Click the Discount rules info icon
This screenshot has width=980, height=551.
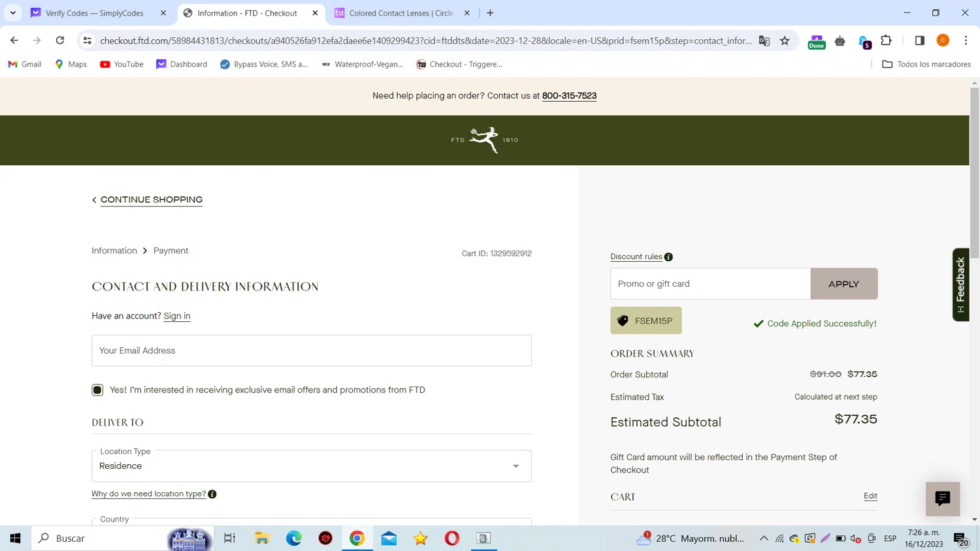tap(668, 257)
